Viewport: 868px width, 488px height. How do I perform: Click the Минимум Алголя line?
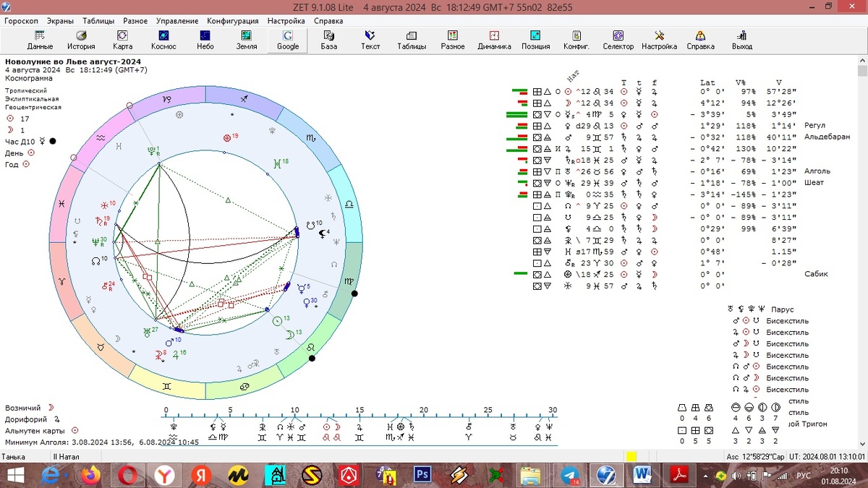point(101,442)
